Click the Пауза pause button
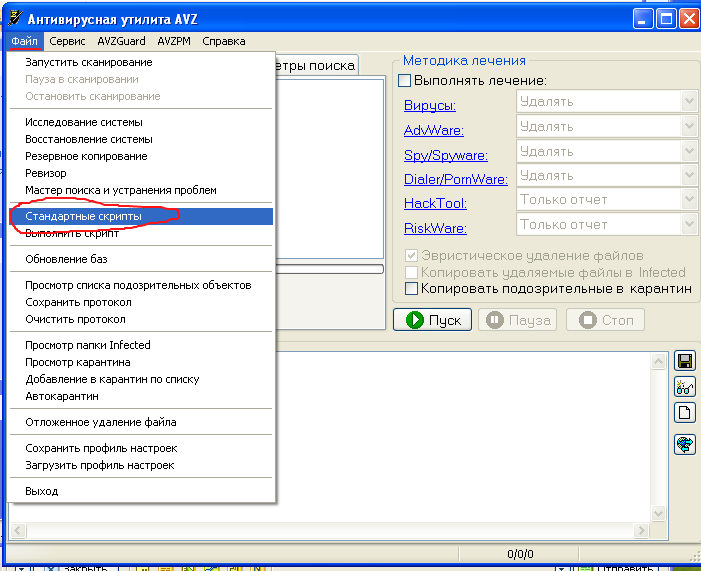 [x=517, y=320]
